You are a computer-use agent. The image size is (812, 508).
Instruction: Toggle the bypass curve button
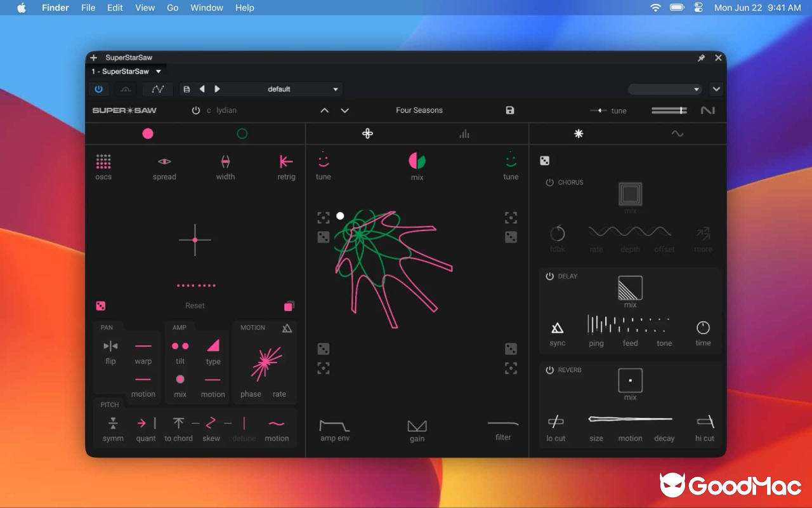pyautogui.click(x=126, y=89)
